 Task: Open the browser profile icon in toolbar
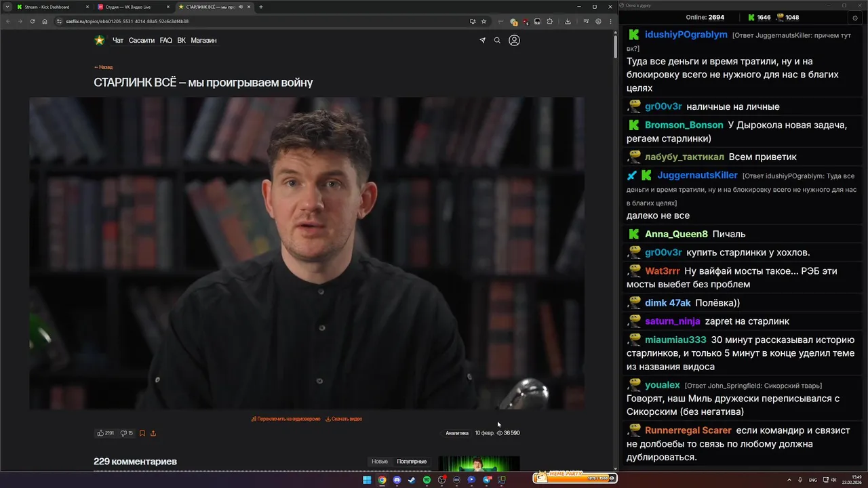[x=597, y=21]
